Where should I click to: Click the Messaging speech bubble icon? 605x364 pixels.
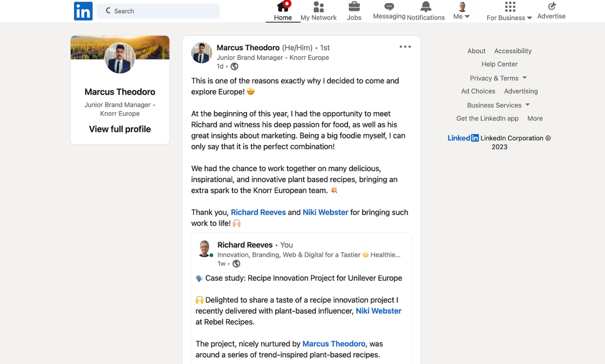point(389,6)
